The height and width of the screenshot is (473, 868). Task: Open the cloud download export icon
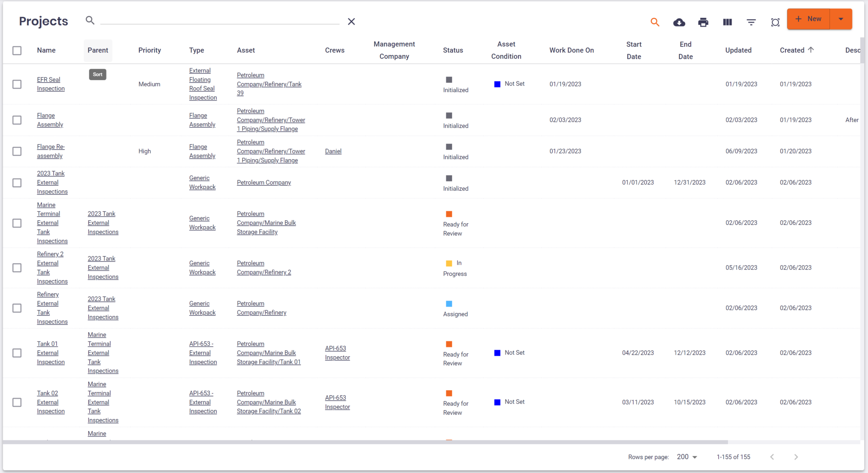coord(679,22)
